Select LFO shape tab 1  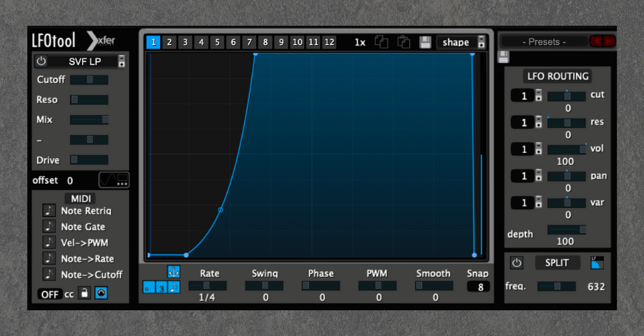[x=153, y=42]
